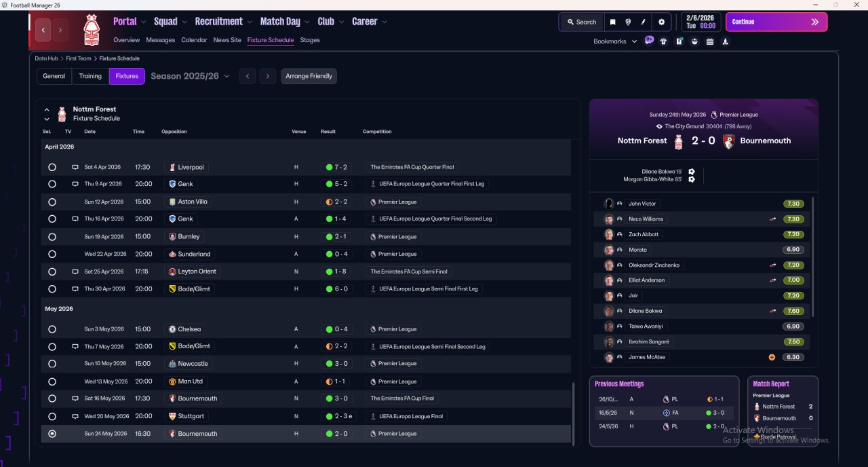
Task: Open the Bookmarks dropdown
Action: (615, 41)
